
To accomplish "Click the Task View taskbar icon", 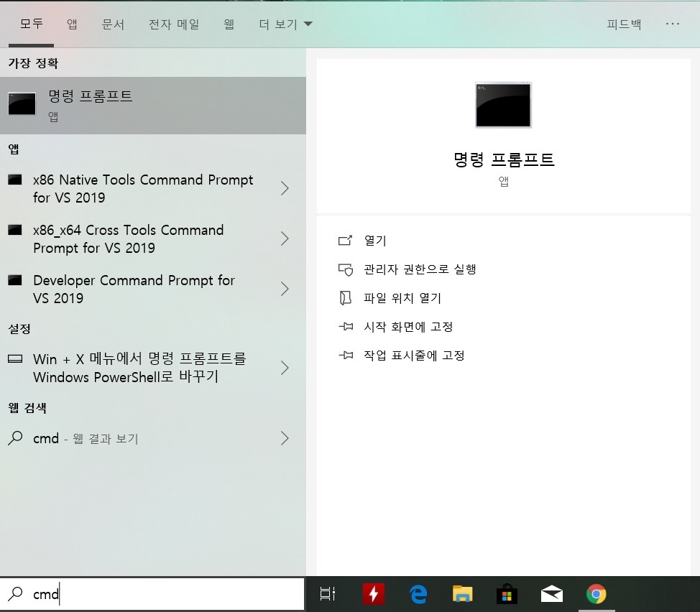I will pyautogui.click(x=328, y=594).
